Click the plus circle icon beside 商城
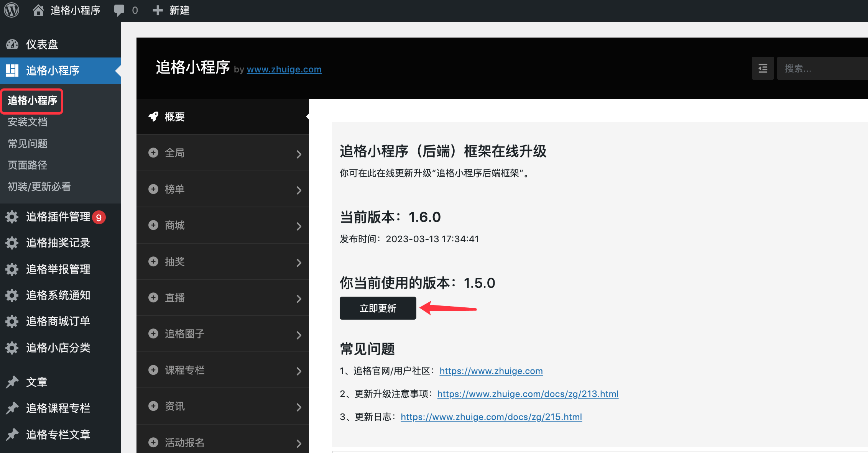The width and height of the screenshot is (868, 453). 153,225
